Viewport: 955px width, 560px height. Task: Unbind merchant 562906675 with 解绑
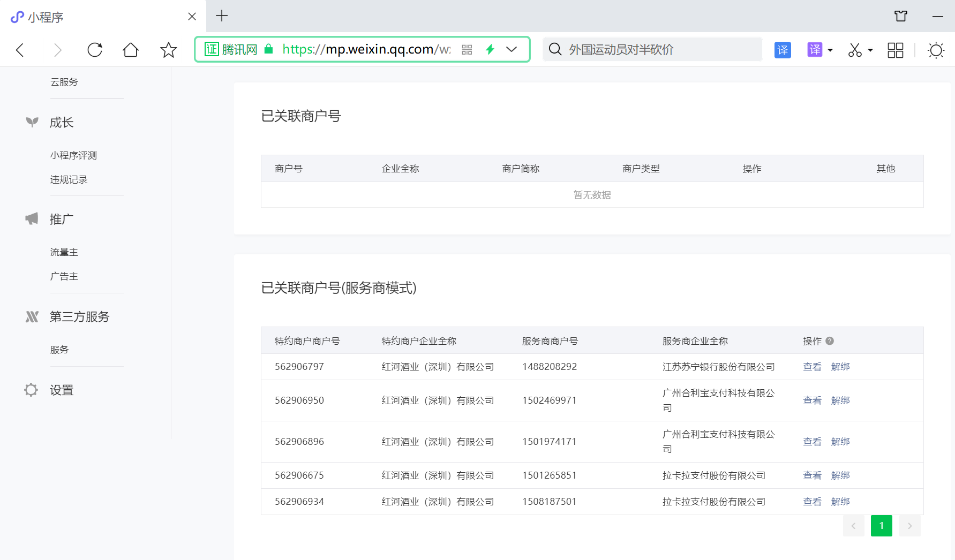tap(840, 475)
